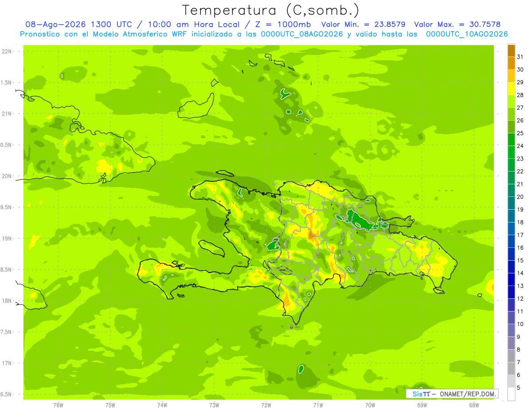Click the gray legend swatch between 6 and 7
The image size is (532, 411).
click(x=511, y=368)
